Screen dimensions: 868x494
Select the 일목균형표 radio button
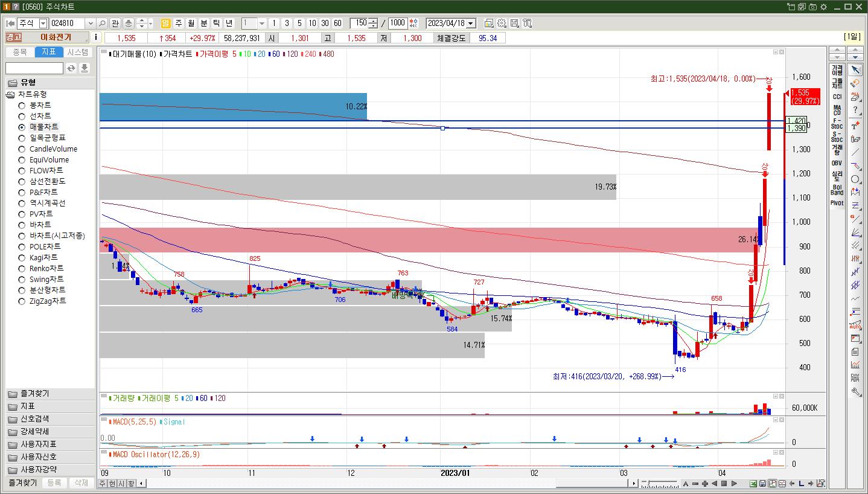pyautogui.click(x=22, y=138)
